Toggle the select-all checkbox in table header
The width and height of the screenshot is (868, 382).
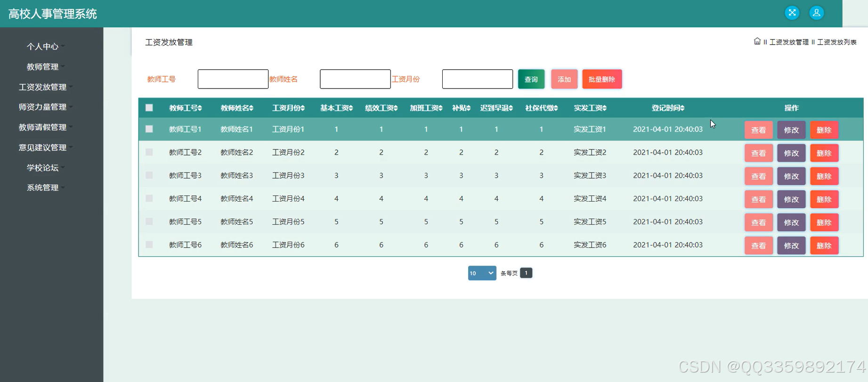click(x=149, y=108)
